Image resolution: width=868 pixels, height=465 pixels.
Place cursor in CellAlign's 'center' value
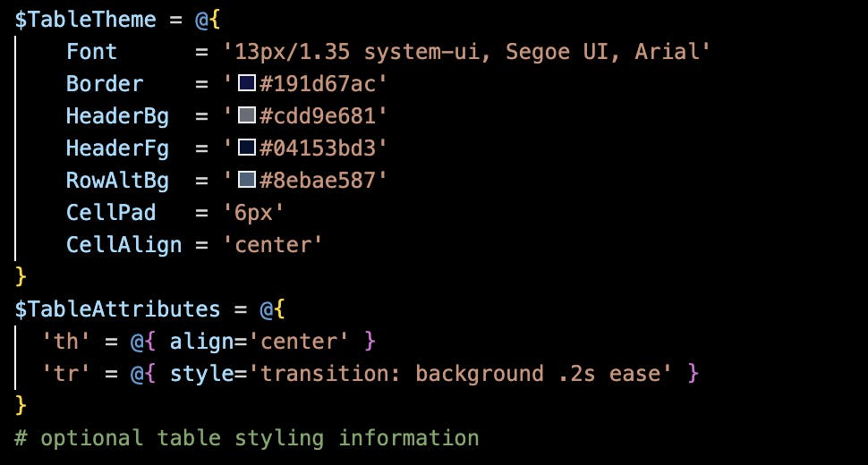click(272, 245)
